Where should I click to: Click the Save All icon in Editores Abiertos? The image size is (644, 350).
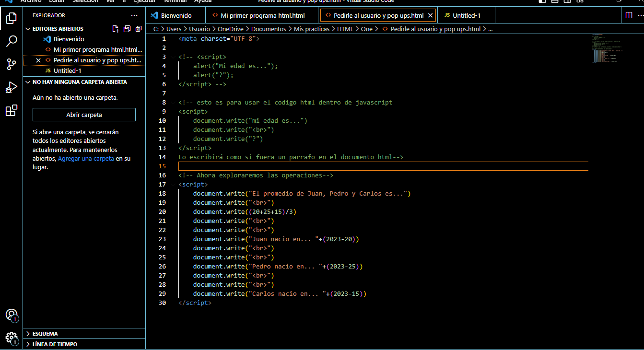pos(127,29)
